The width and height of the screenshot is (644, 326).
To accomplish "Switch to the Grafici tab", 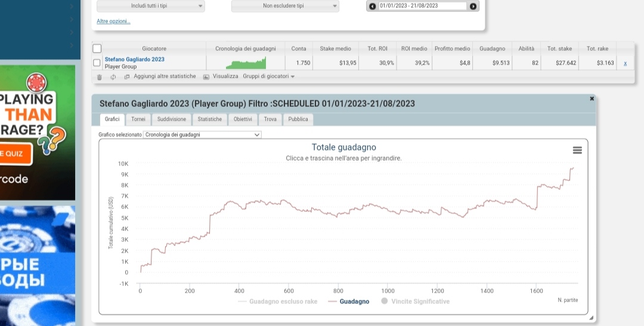I will (x=112, y=119).
